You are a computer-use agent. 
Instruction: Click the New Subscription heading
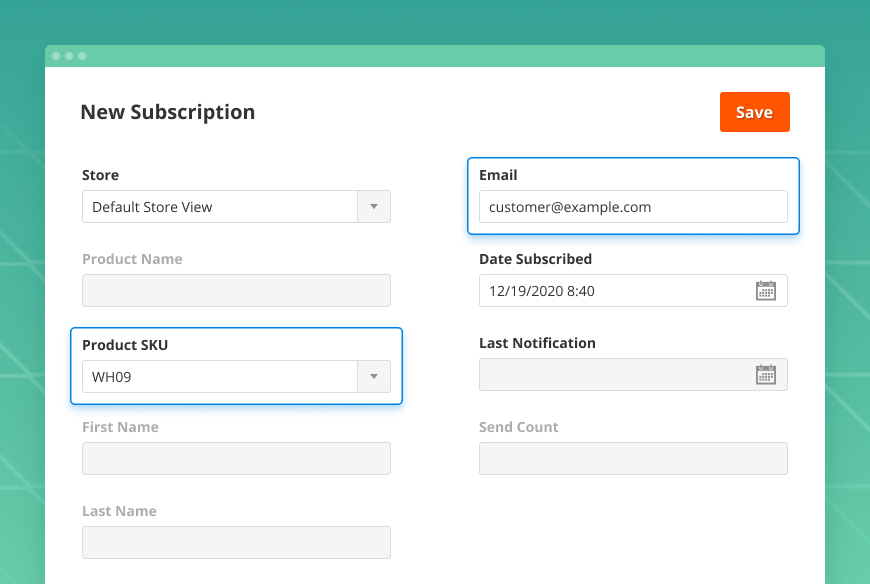(x=167, y=112)
